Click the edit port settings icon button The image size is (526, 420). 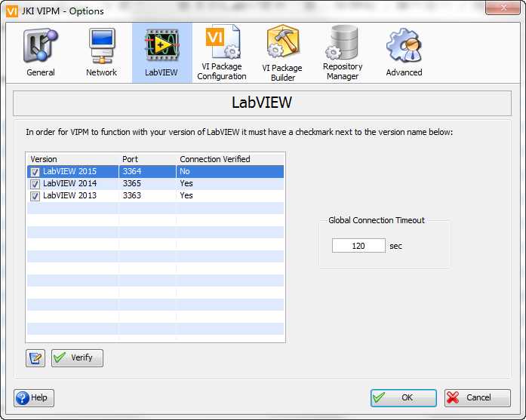click(x=35, y=358)
